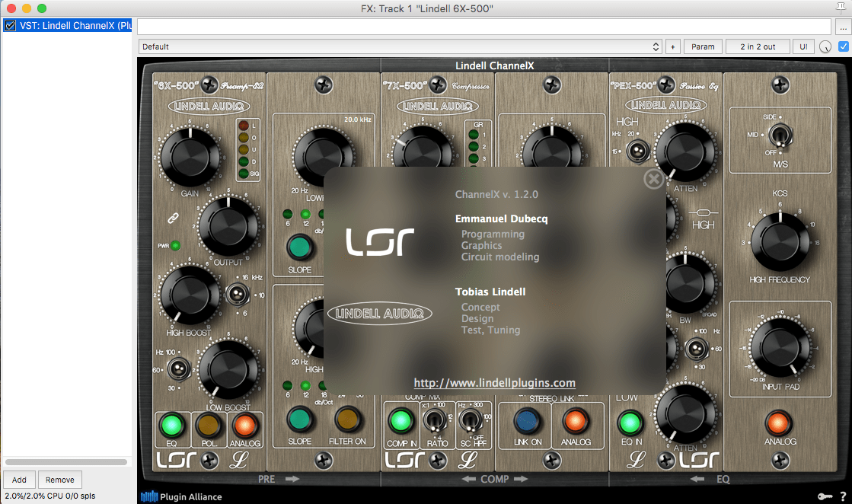
Task: Click the small wet/dry mix knob next to UI
Action: tap(825, 46)
